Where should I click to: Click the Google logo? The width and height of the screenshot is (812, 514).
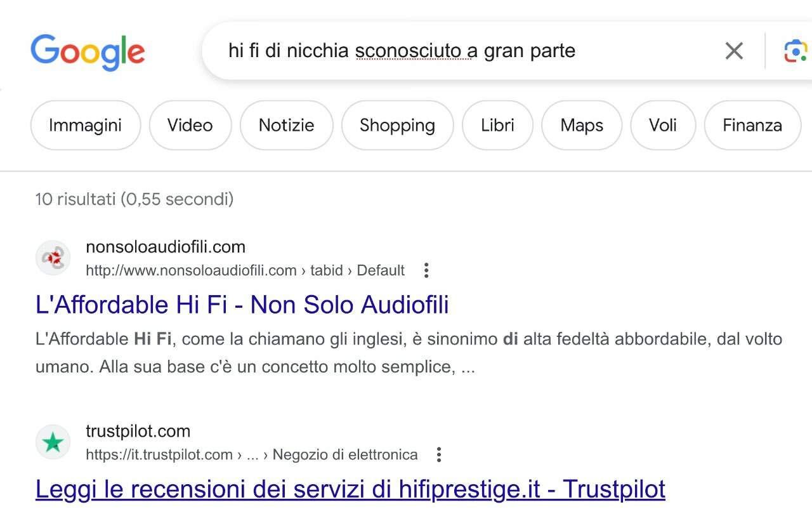(88, 52)
